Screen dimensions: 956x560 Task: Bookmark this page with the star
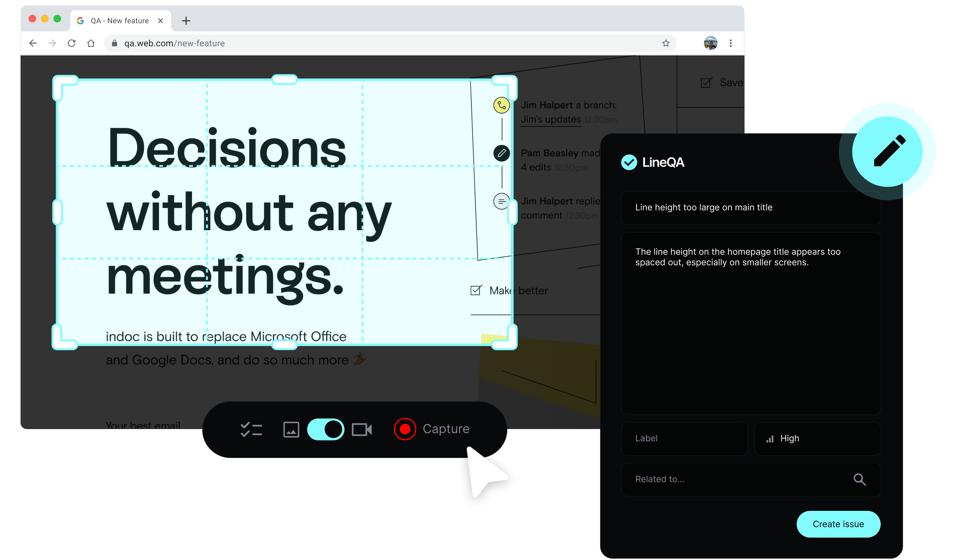tap(666, 43)
